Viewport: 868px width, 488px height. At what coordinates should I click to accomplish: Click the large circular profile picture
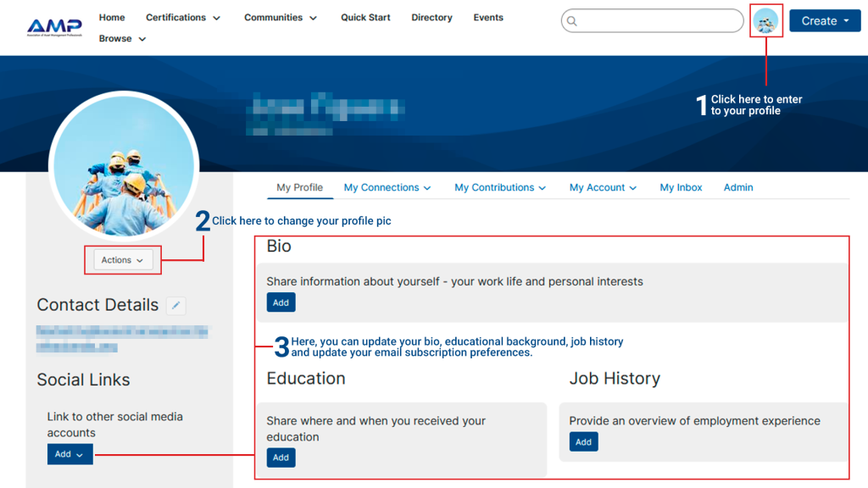point(124,165)
